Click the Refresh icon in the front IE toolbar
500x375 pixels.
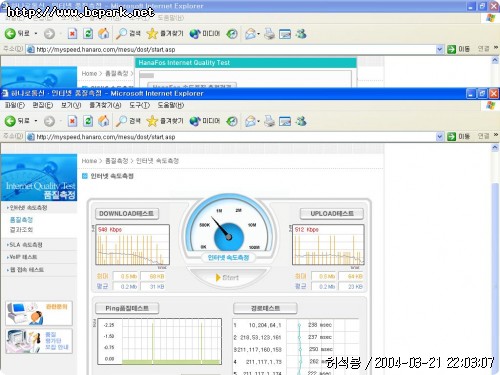tap(88, 121)
